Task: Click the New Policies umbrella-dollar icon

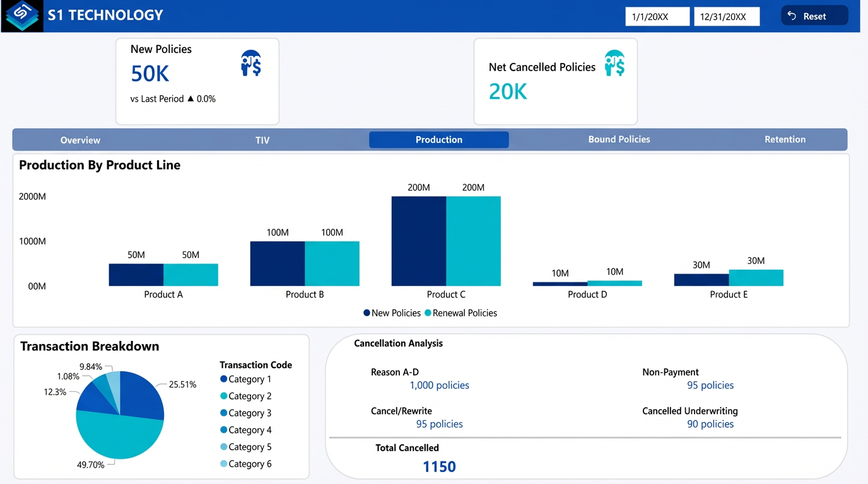Action: (251, 62)
